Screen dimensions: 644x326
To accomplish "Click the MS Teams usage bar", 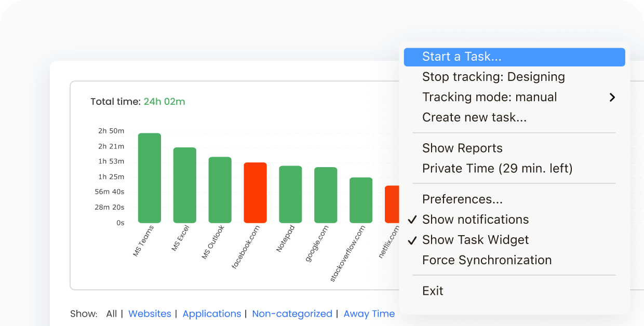I will [x=149, y=176].
